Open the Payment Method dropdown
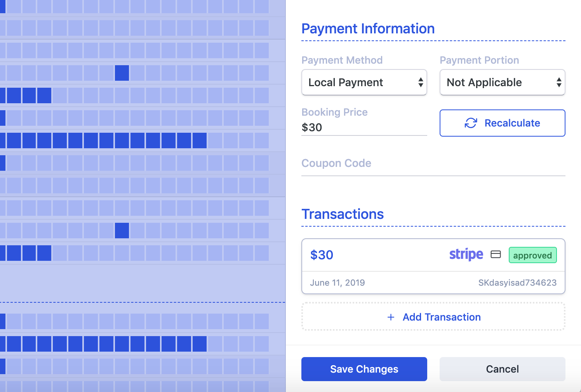This screenshot has width=581, height=392. tap(364, 82)
